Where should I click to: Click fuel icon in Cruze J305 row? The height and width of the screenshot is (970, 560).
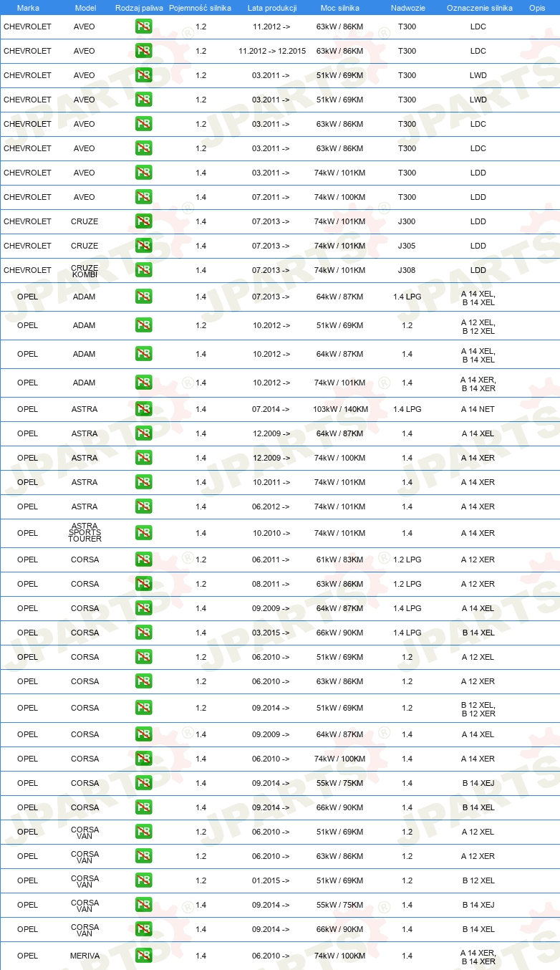(x=144, y=246)
